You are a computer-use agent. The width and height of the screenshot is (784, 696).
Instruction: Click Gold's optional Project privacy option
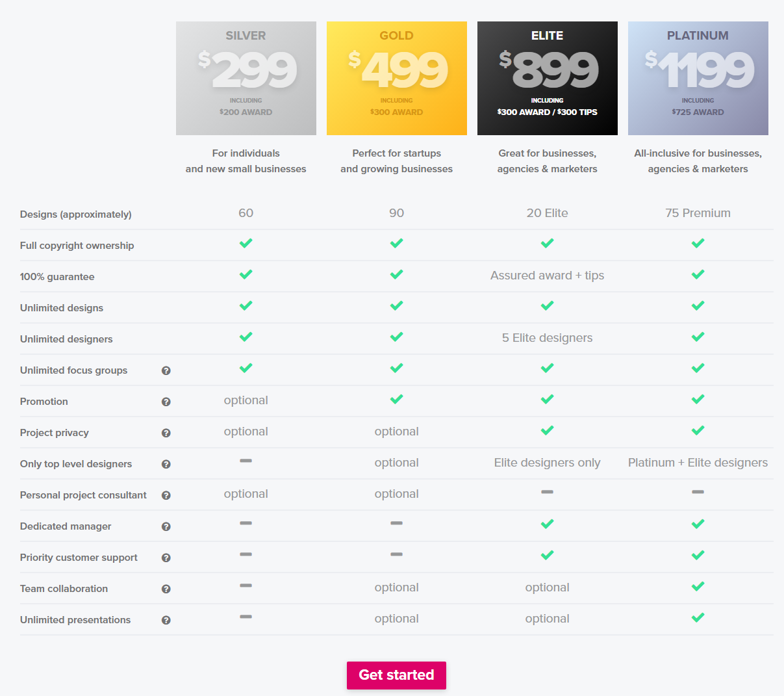click(397, 432)
